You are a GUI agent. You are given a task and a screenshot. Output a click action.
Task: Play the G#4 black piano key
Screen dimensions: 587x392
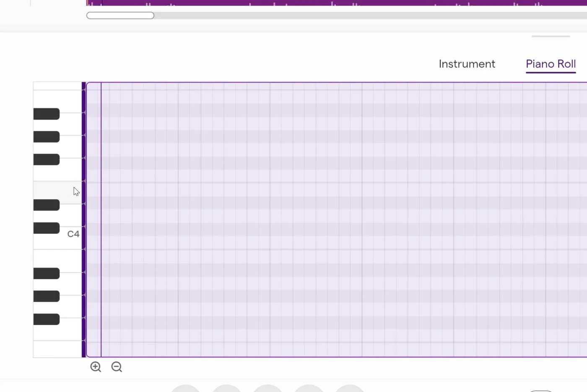coord(47,137)
